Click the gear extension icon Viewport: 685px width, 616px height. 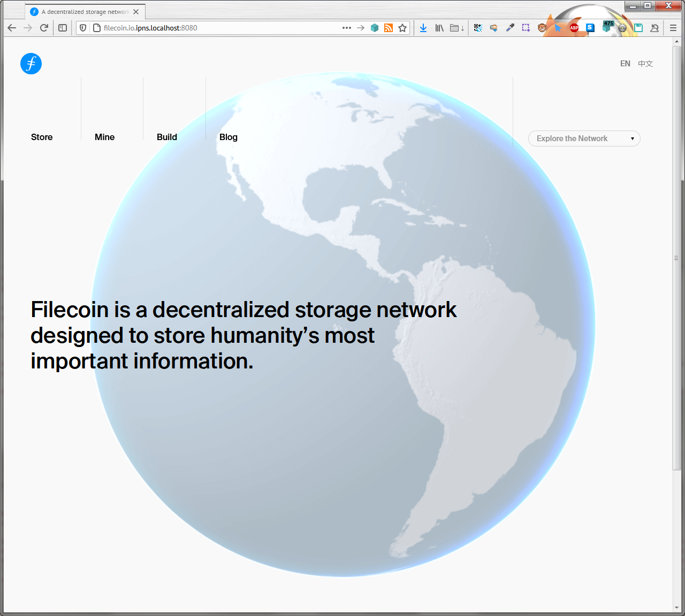[622, 28]
